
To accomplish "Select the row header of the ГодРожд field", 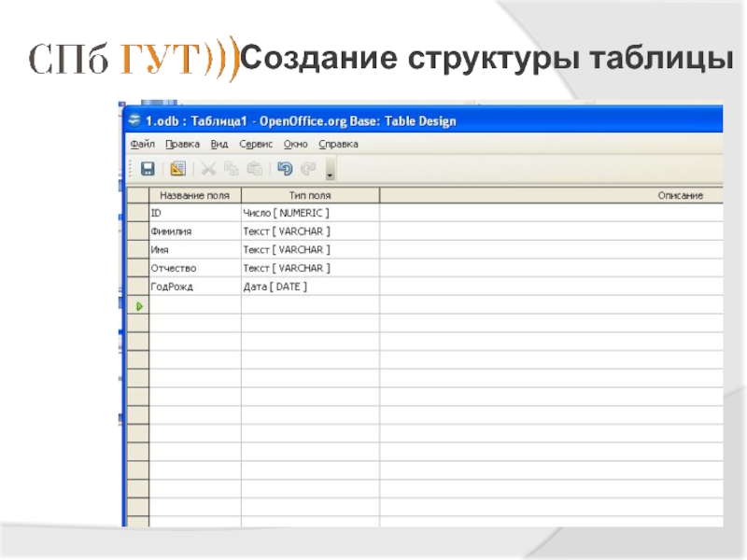I will (x=138, y=287).
